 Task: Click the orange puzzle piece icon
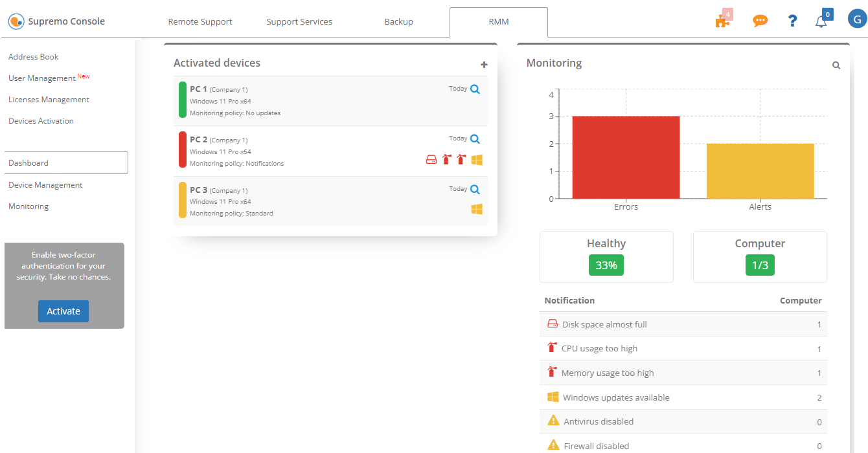722,21
